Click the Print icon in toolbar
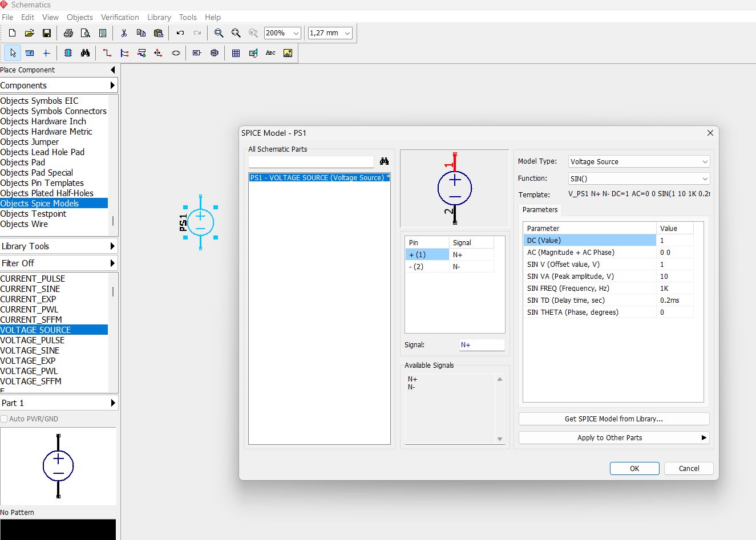The width and height of the screenshot is (756, 540). pos(68,33)
